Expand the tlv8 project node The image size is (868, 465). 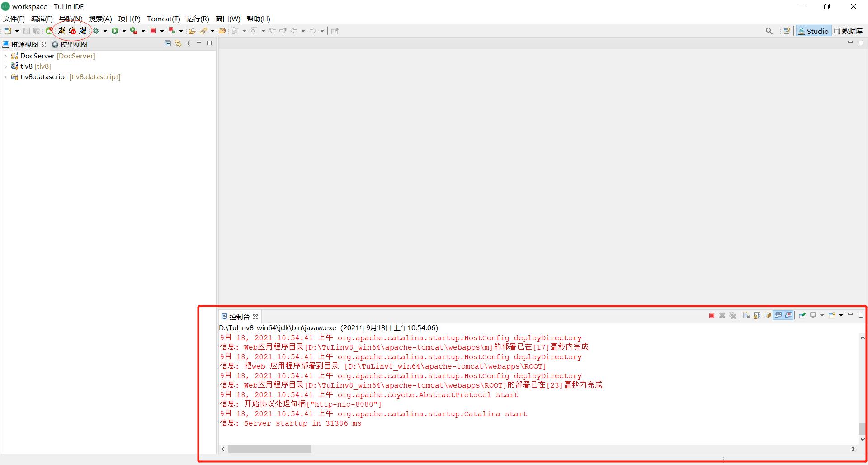[x=5, y=66]
